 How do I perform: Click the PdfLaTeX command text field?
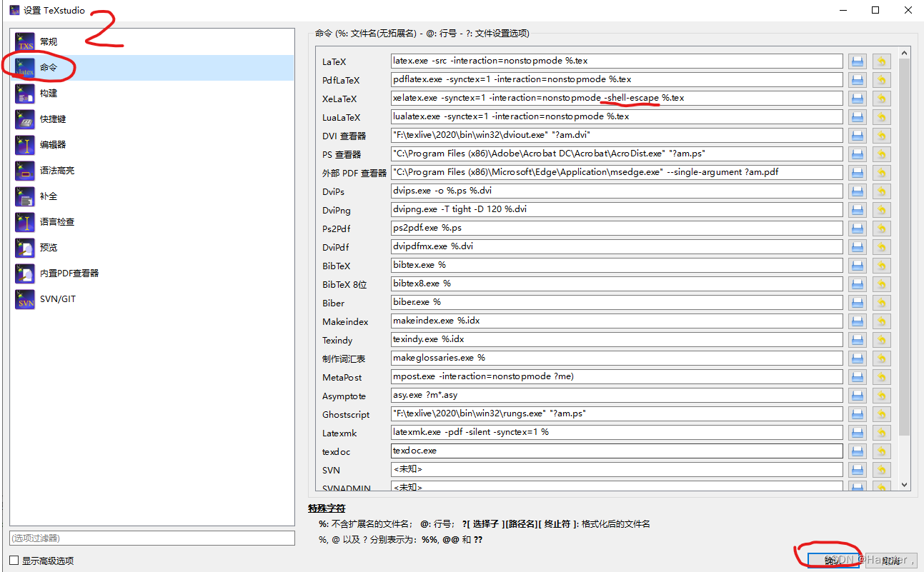[x=617, y=79]
